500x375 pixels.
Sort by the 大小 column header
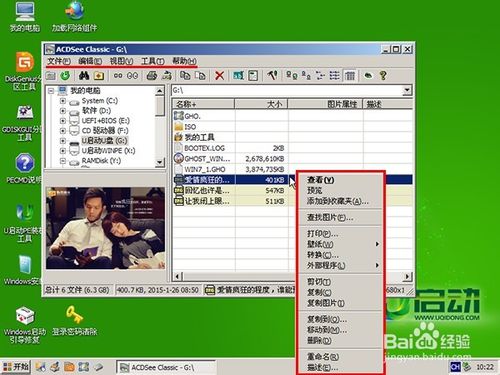pyautogui.click(x=261, y=104)
